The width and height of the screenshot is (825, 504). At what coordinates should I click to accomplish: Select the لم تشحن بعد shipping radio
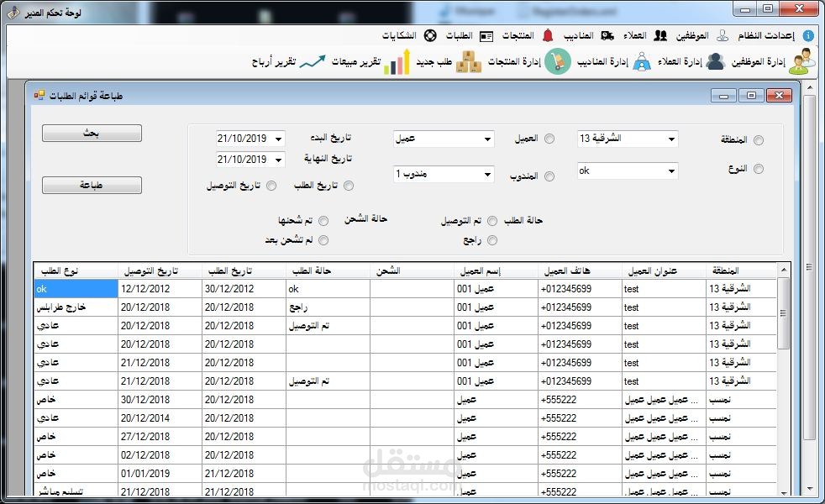pos(323,240)
